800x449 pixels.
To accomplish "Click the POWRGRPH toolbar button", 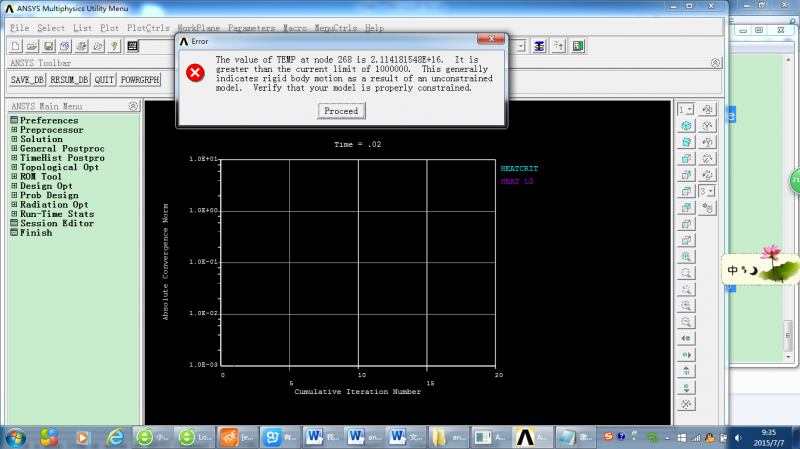I will 140,80.
